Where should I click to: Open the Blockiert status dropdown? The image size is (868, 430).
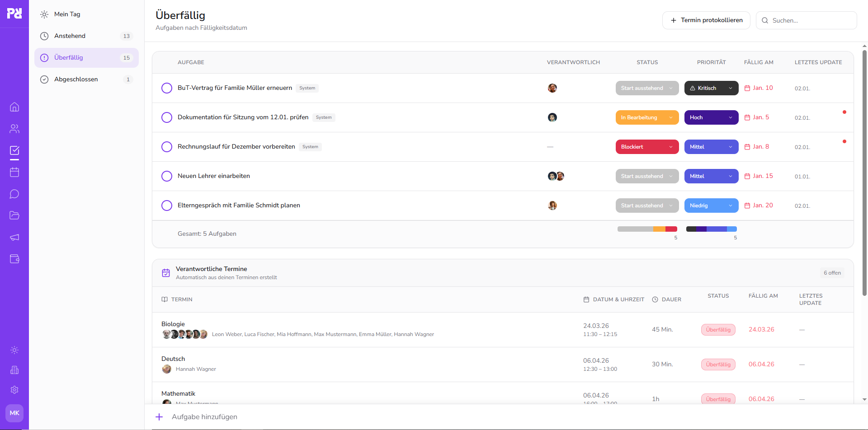pyautogui.click(x=647, y=147)
